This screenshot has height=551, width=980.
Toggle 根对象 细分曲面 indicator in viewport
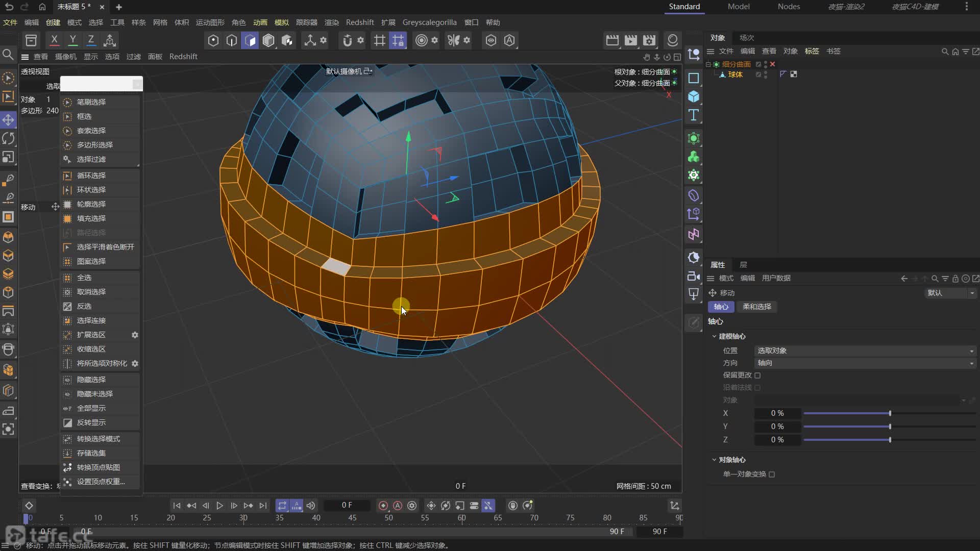(675, 72)
